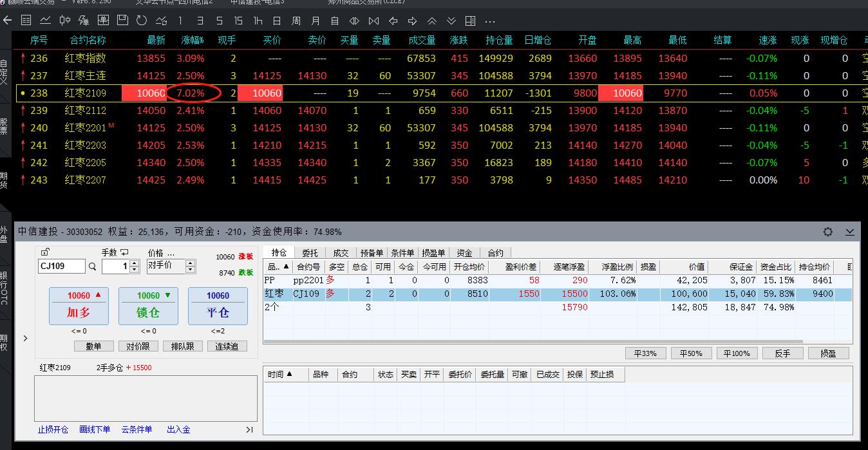Collapse the trading panel with the chevron

pos(850,232)
